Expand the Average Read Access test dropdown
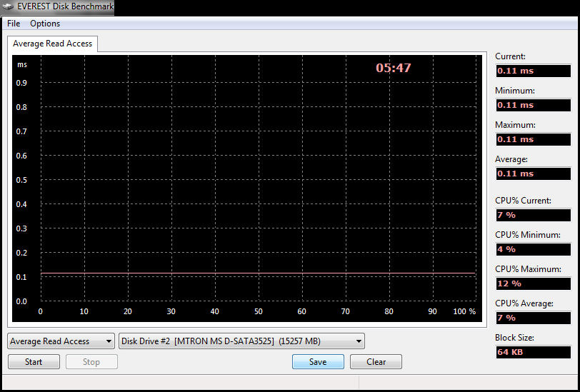 61,341
